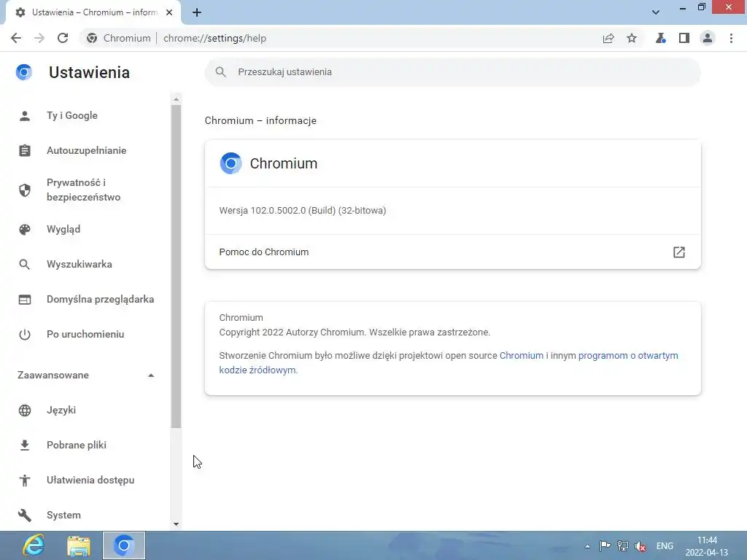Go back with the browser back arrow

pos(16,38)
